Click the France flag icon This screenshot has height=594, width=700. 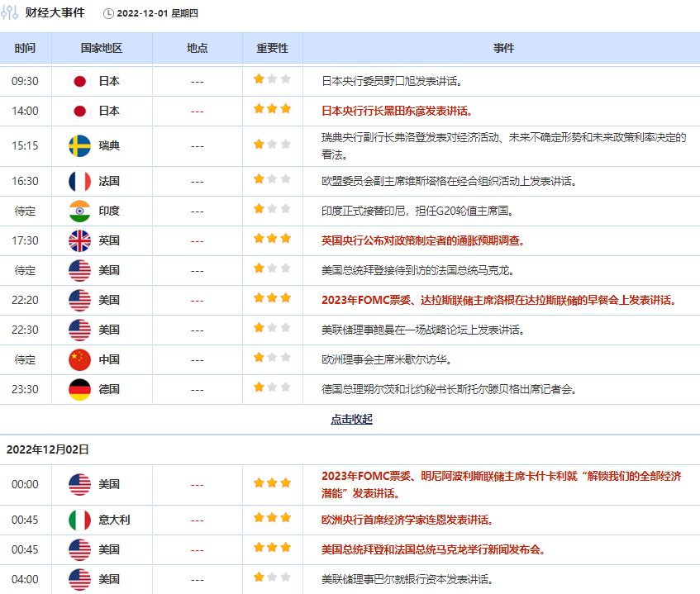coord(79,181)
